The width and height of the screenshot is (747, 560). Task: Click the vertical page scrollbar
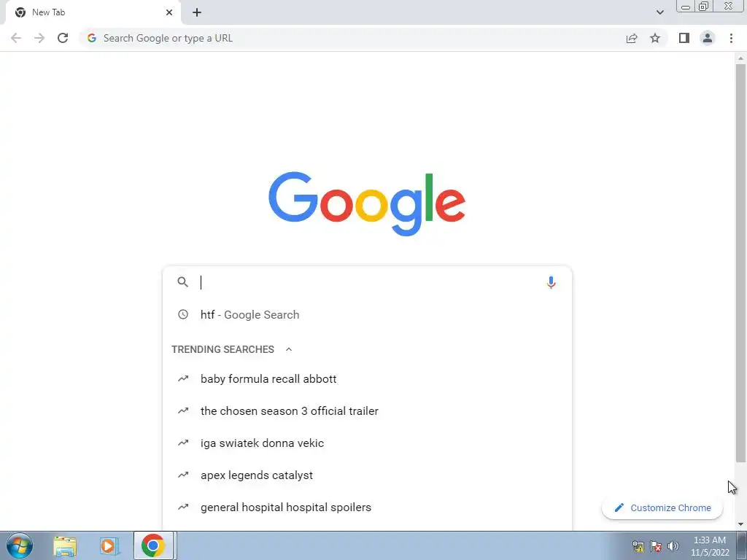[740, 262]
